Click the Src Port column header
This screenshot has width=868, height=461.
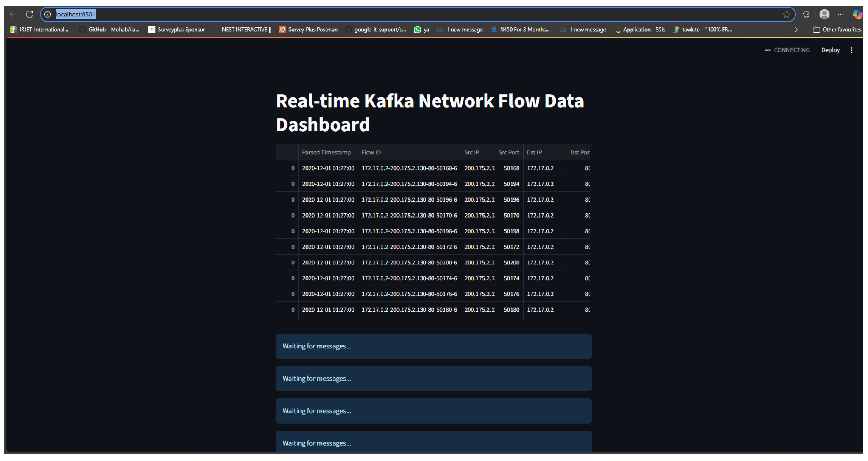pyautogui.click(x=508, y=152)
